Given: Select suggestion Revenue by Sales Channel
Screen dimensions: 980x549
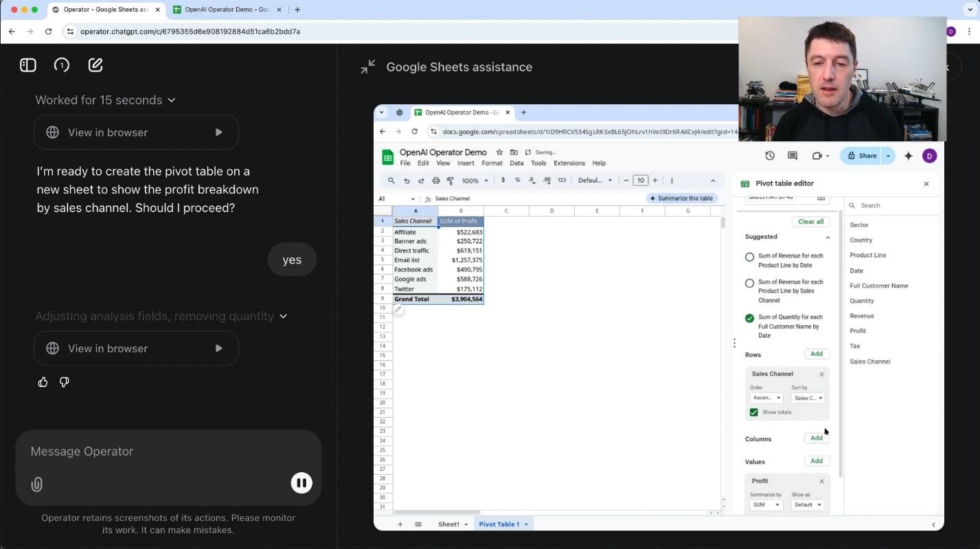Looking at the screenshot, I should tap(750, 283).
